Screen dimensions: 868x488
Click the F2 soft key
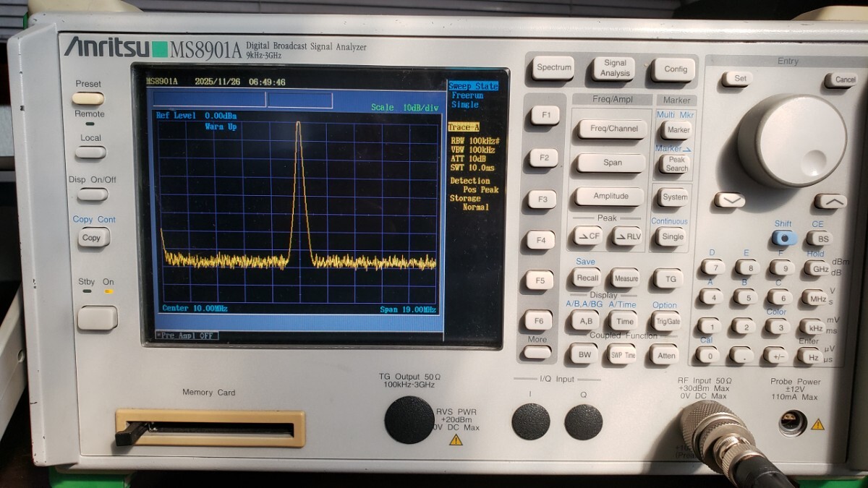pos(543,157)
